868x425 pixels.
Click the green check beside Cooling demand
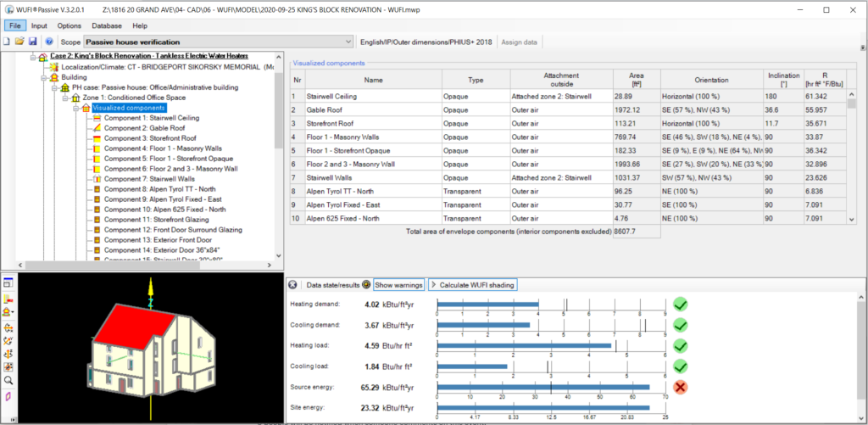coord(681,325)
